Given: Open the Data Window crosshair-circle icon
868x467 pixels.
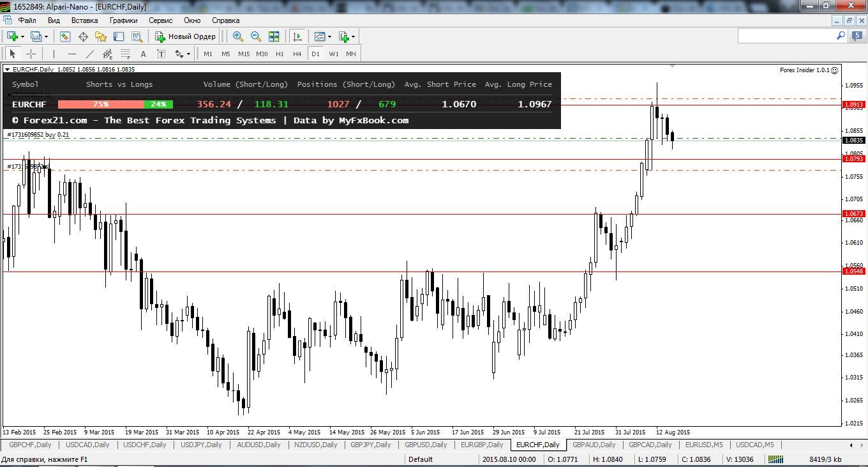Looking at the screenshot, I should [x=83, y=36].
